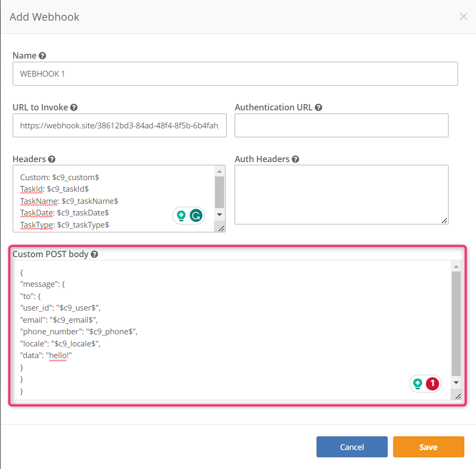Click lightbulb suggestion icon in Headers box
The height and width of the screenshot is (469, 476).
click(181, 216)
